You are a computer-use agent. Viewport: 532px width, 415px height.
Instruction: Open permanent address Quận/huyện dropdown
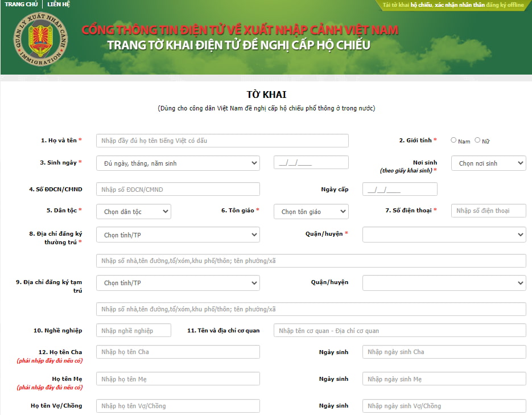click(444, 235)
